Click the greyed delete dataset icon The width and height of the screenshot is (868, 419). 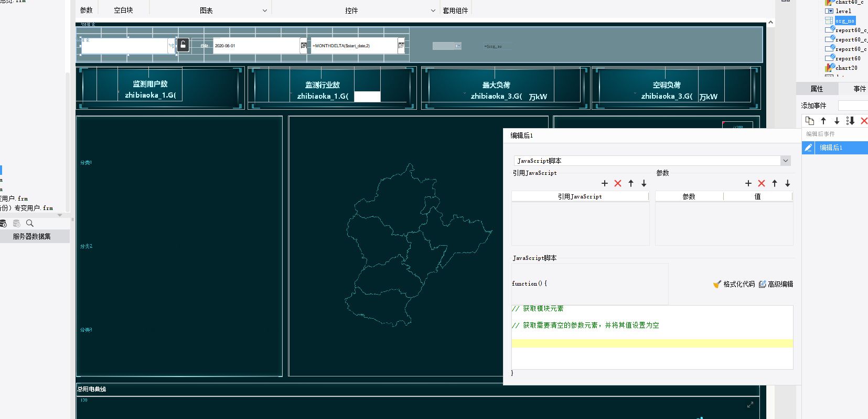[16, 223]
